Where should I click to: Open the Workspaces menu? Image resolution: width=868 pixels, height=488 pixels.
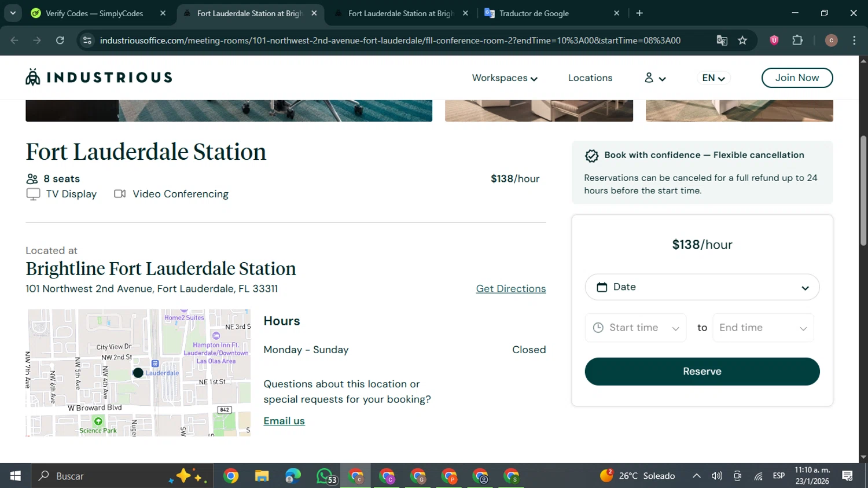(x=505, y=78)
